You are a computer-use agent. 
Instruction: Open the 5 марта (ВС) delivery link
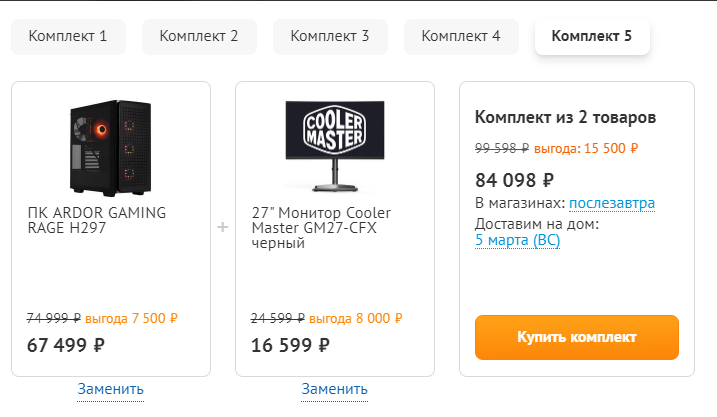click(x=517, y=240)
